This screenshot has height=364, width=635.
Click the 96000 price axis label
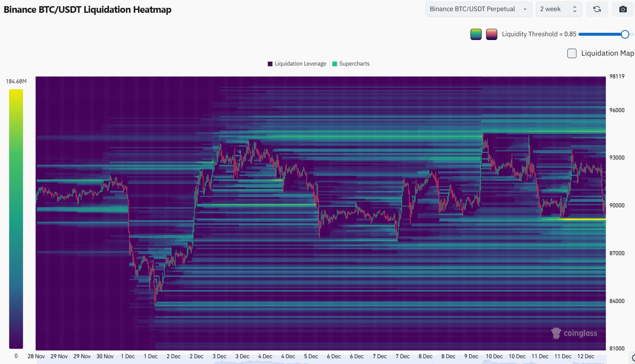coord(617,110)
